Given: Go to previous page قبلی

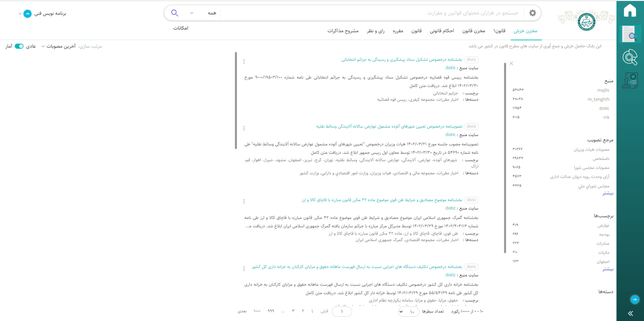Looking at the screenshot, I should (x=325, y=311).
